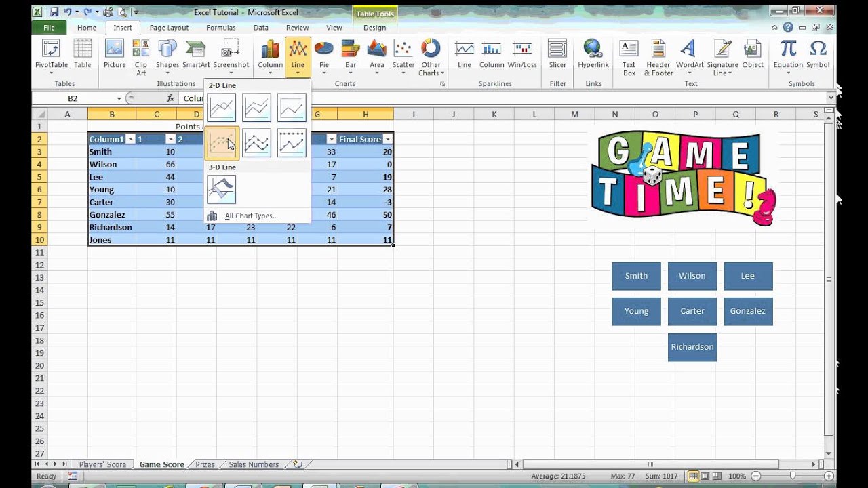The width and height of the screenshot is (868, 488).
Task: Insert a Signature Line
Action: pos(722,57)
